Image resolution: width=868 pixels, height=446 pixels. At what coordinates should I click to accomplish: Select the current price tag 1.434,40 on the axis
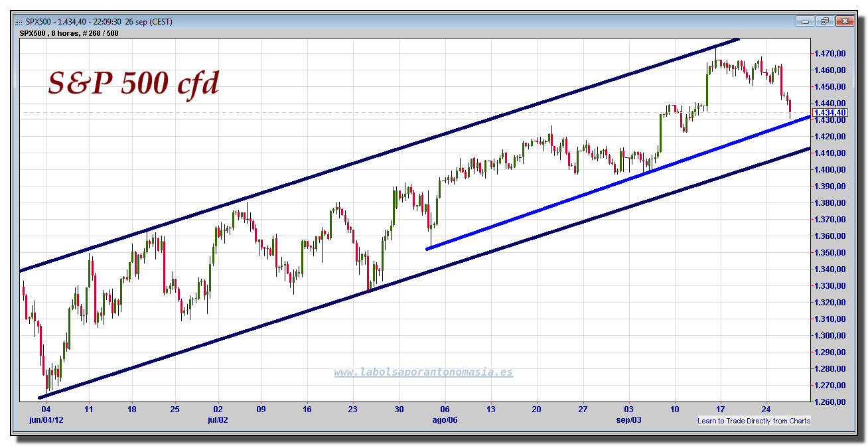[830, 113]
